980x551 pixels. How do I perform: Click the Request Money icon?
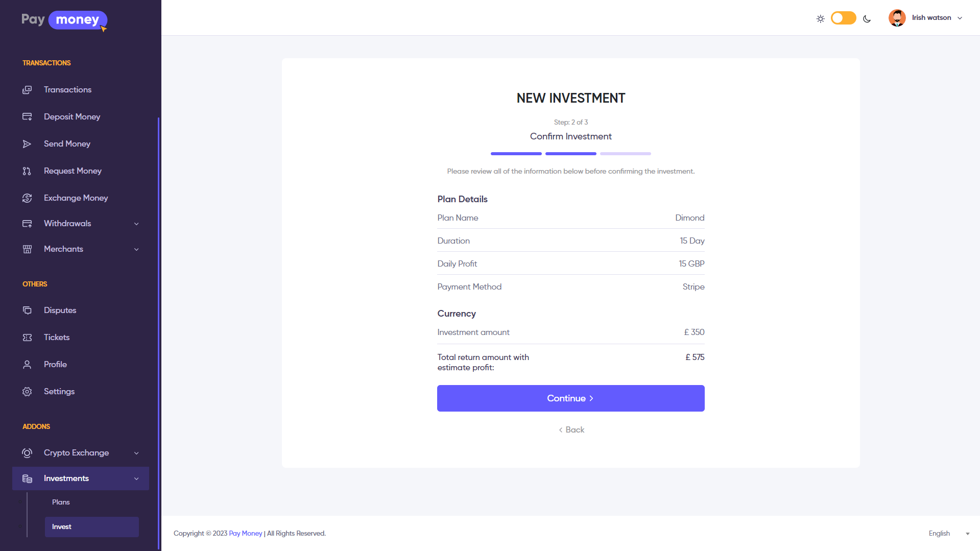coord(27,171)
